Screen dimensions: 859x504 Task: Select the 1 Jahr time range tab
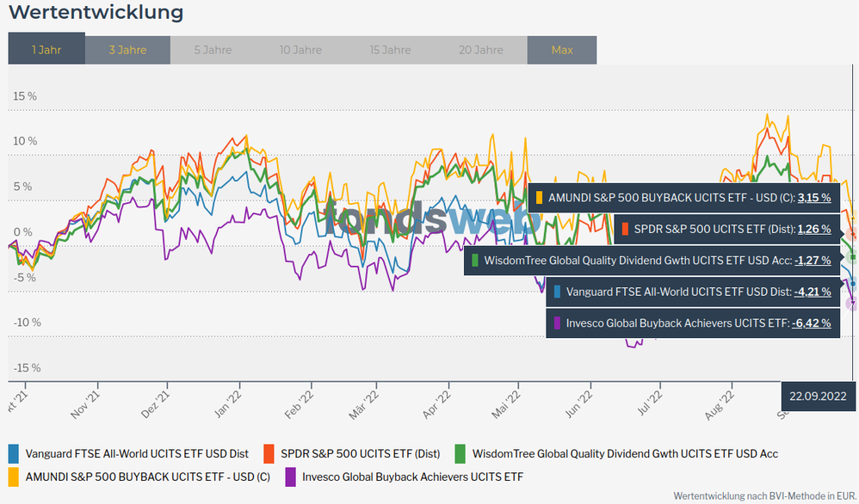[x=46, y=49]
